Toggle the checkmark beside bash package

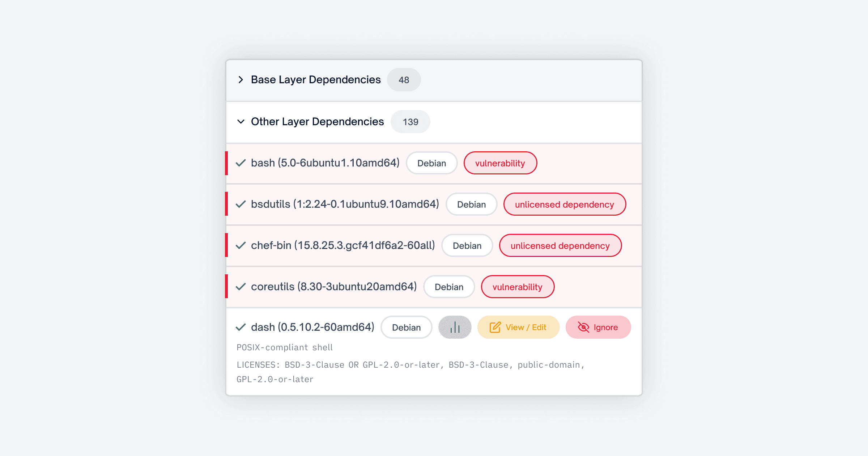tap(241, 163)
